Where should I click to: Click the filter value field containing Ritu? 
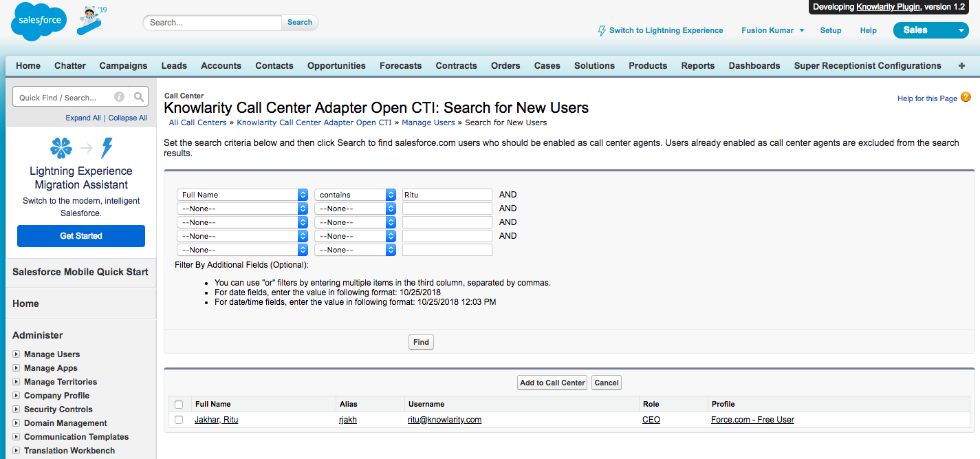click(447, 195)
